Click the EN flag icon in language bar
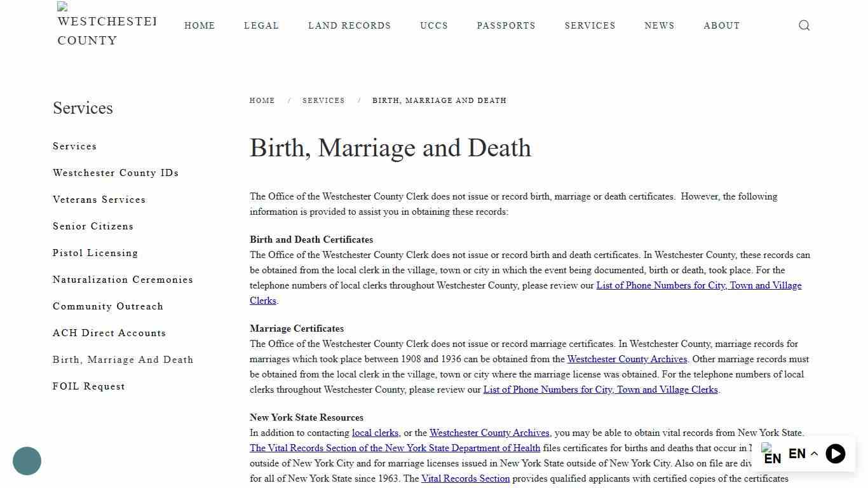 [771, 454]
